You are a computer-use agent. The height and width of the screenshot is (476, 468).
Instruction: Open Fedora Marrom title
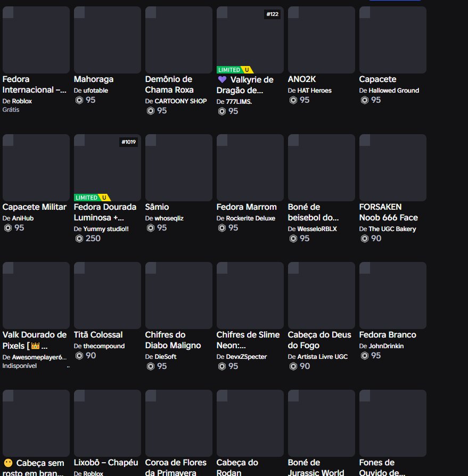point(247,207)
